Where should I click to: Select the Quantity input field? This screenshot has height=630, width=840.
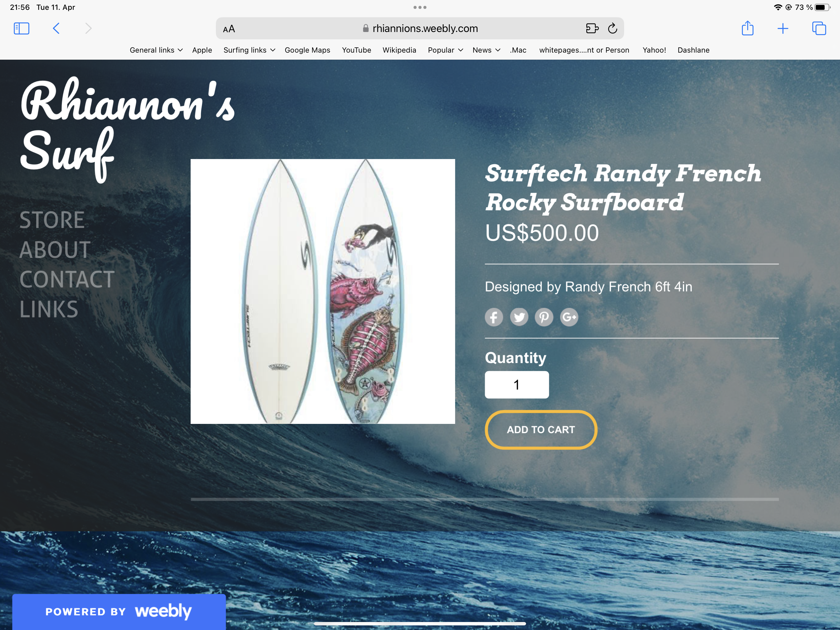click(x=517, y=385)
